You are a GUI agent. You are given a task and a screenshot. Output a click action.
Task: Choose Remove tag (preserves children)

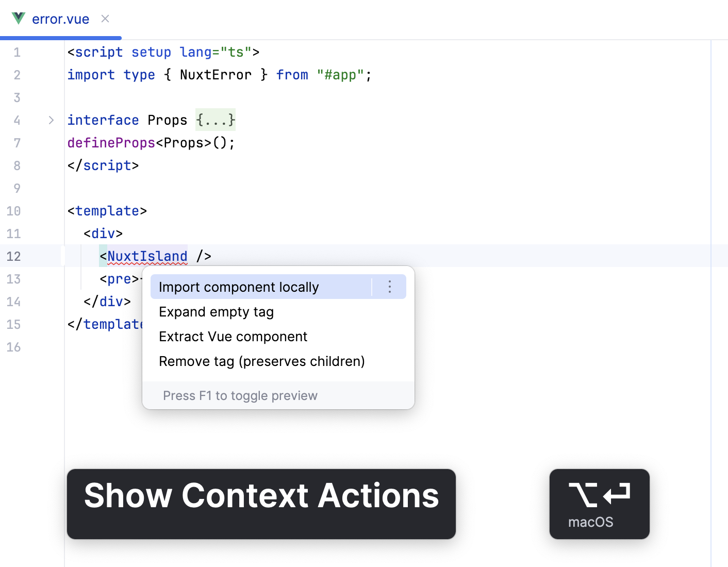(261, 361)
